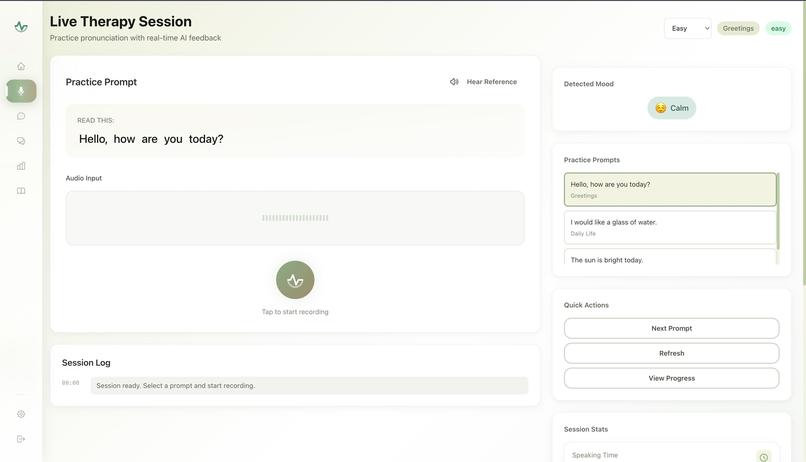The image size is (806, 462).
Task: Tap the round record button
Action: 295,280
